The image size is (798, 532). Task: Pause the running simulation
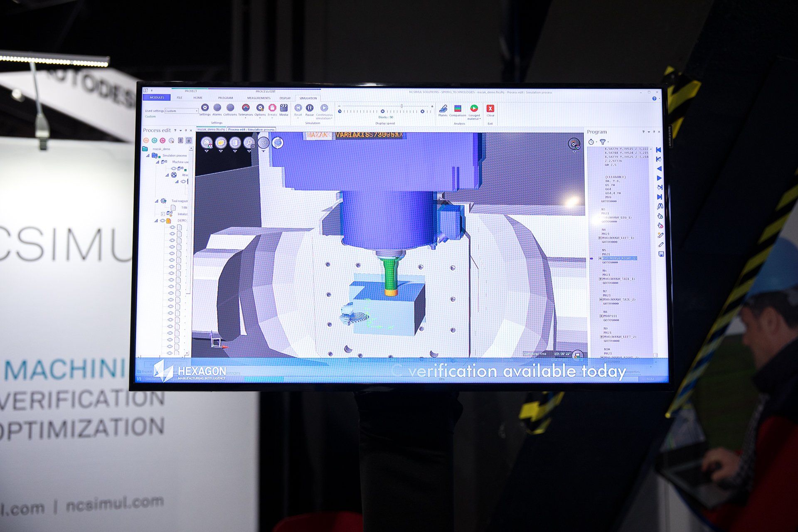[310, 108]
